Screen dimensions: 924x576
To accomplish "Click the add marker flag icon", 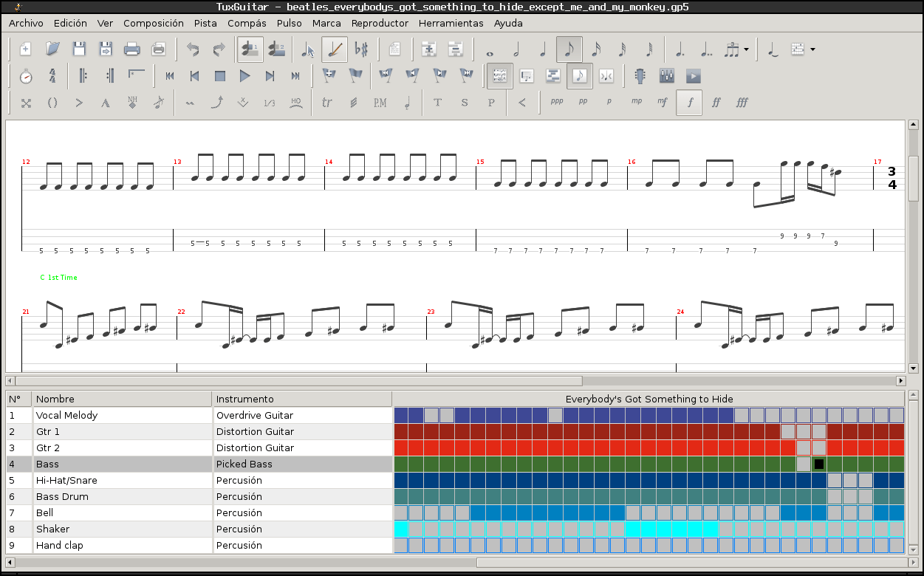I will tap(329, 76).
